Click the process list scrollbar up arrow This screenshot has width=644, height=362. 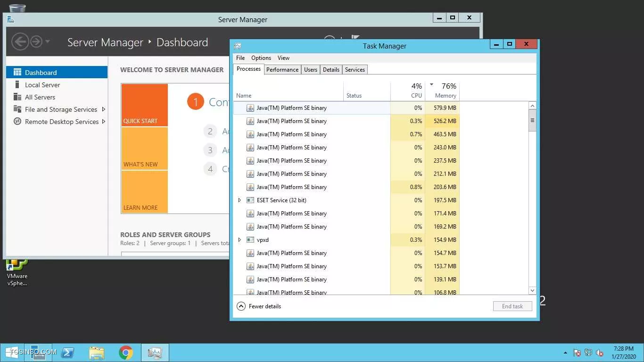[532, 106]
